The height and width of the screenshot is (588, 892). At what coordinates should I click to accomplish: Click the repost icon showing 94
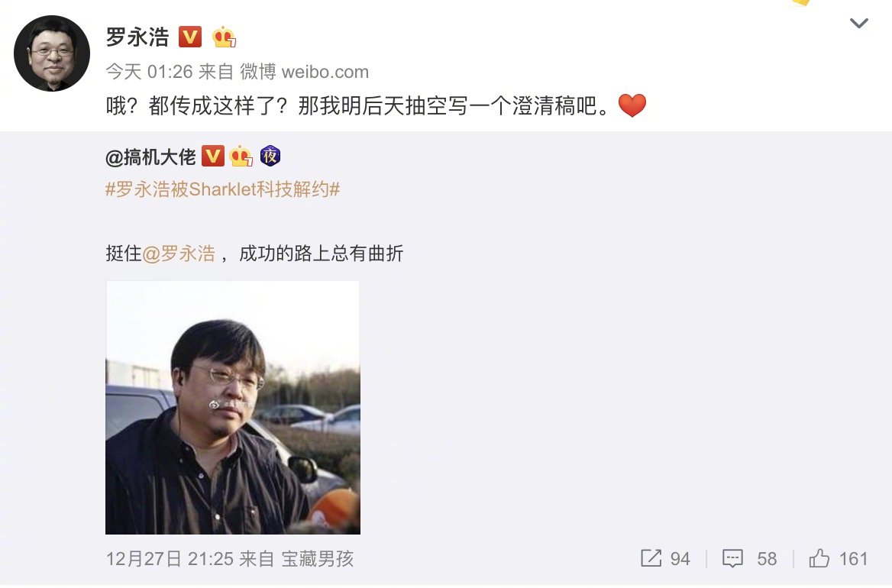(665, 558)
